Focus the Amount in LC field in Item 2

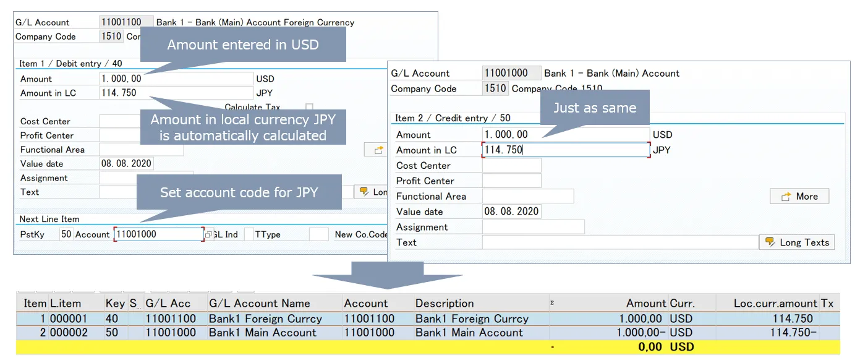click(x=565, y=150)
